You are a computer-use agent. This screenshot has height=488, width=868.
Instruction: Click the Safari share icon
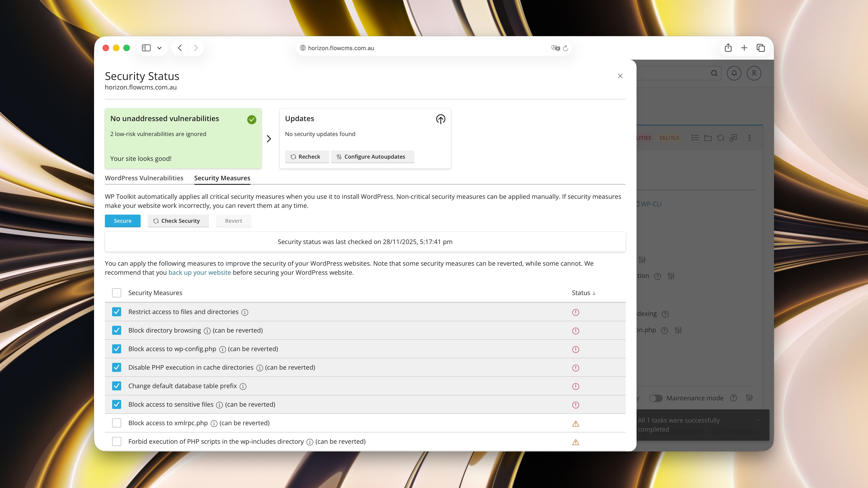[x=728, y=48]
